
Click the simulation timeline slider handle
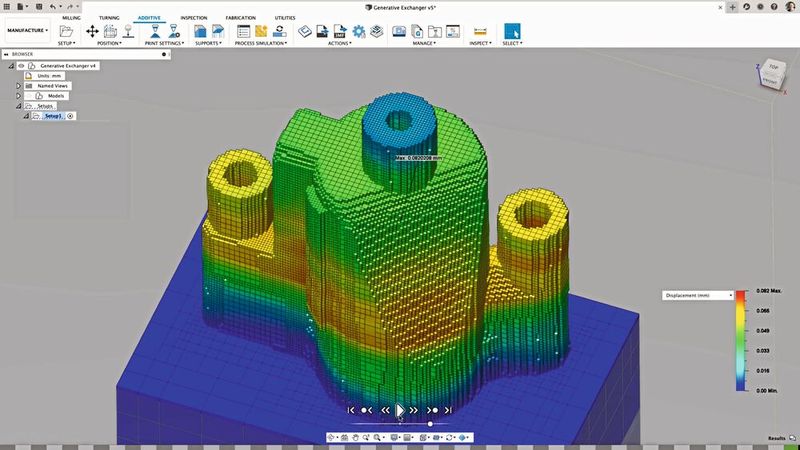point(430,423)
